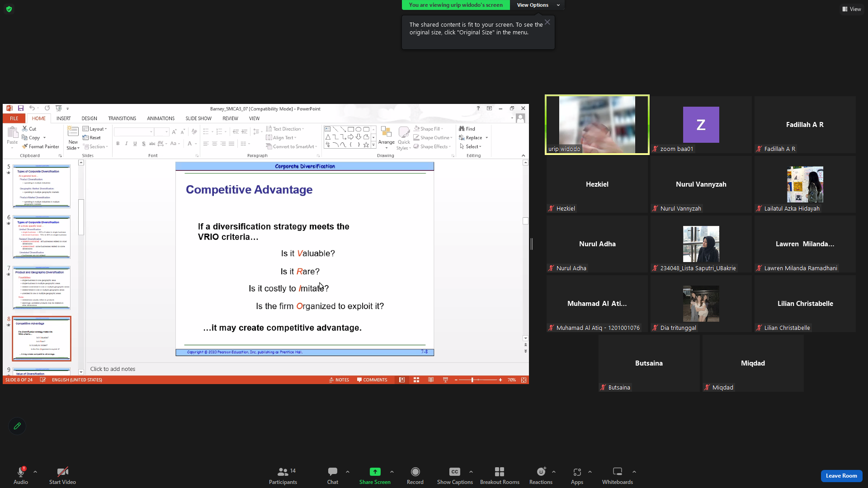Toggle the Comments pane in status bar
The height and width of the screenshot is (488, 868).
coord(372,380)
